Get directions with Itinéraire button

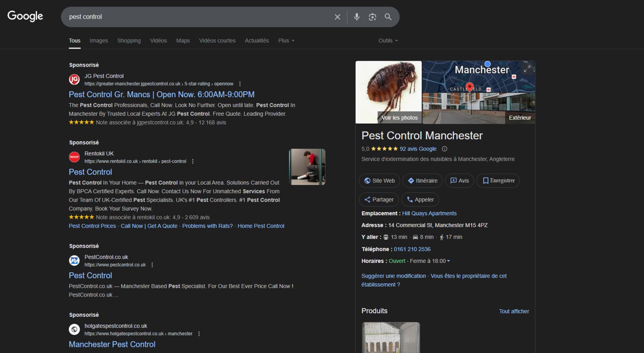point(423,181)
